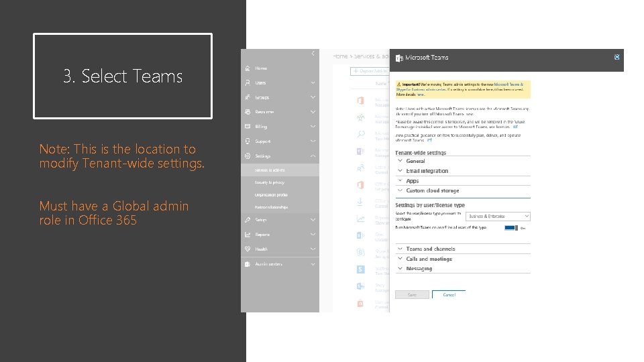Select Partner relationships submenu item

280,207
